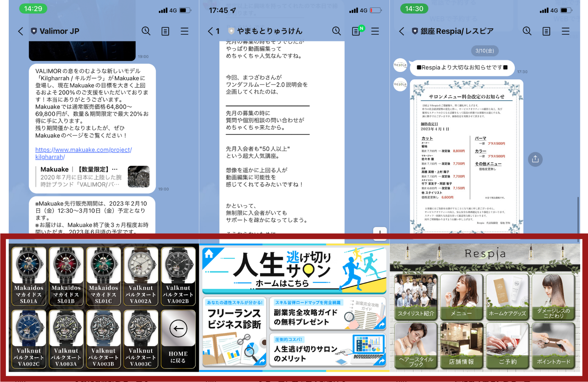Tap search icon in やまもとりゅうけん chat

[336, 31]
